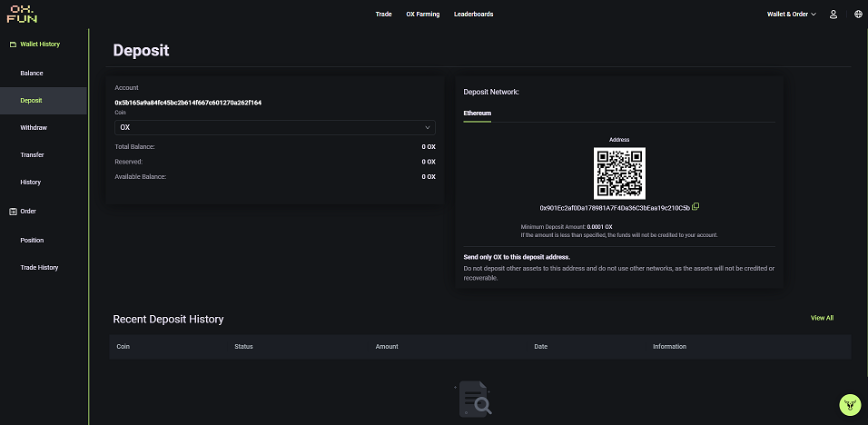
Task: Open OX Farming page
Action: (x=423, y=15)
